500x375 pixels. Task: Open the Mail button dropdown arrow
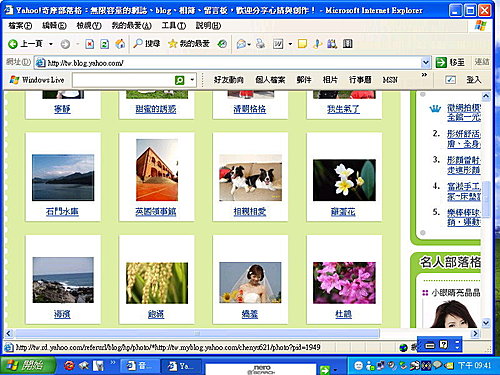click(x=249, y=44)
